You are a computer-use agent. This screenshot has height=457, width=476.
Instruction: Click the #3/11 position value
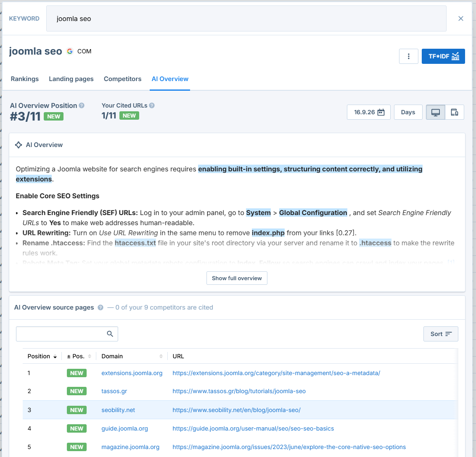coord(25,116)
